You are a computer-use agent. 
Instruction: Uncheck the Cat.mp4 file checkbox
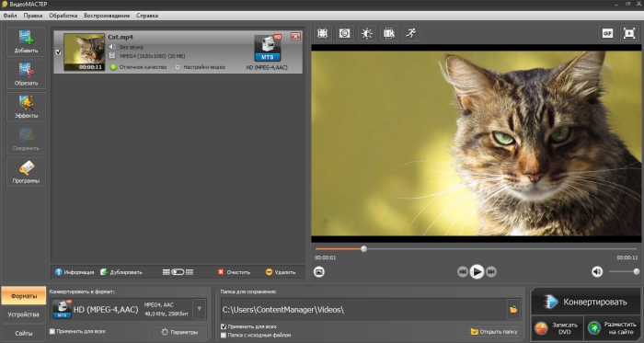(58, 52)
